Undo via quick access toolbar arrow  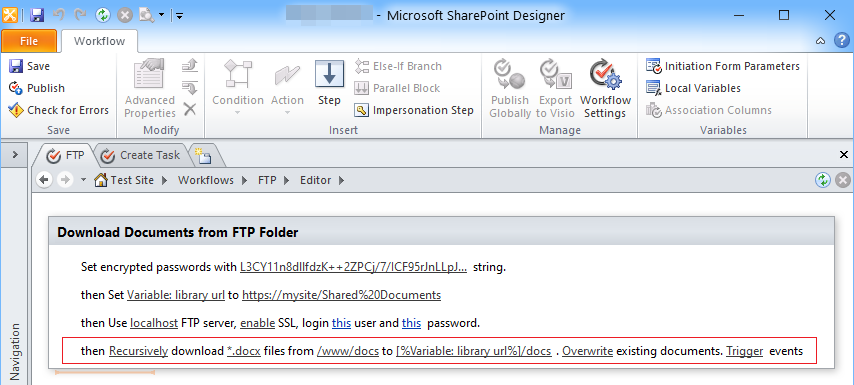click(59, 15)
